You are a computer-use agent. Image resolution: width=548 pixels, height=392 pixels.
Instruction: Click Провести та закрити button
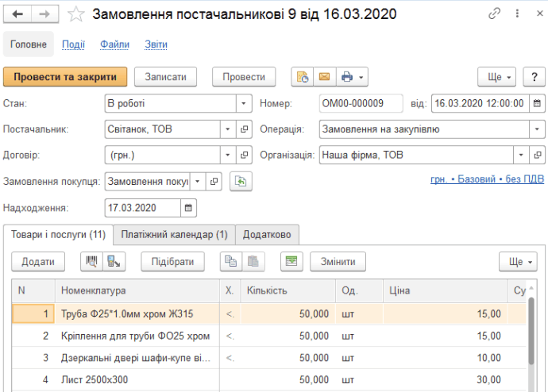pyautogui.click(x=65, y=77)
